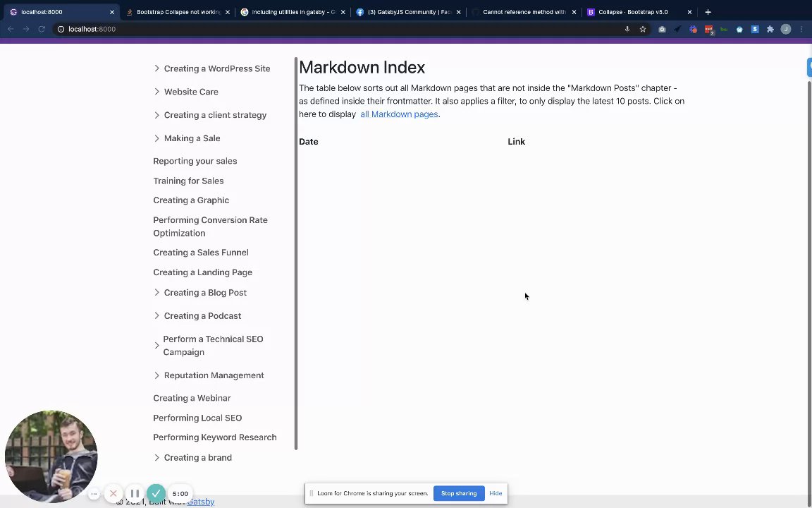Open Performing Keyword Research page
The image size is (812, 508).
coord(214,437)
